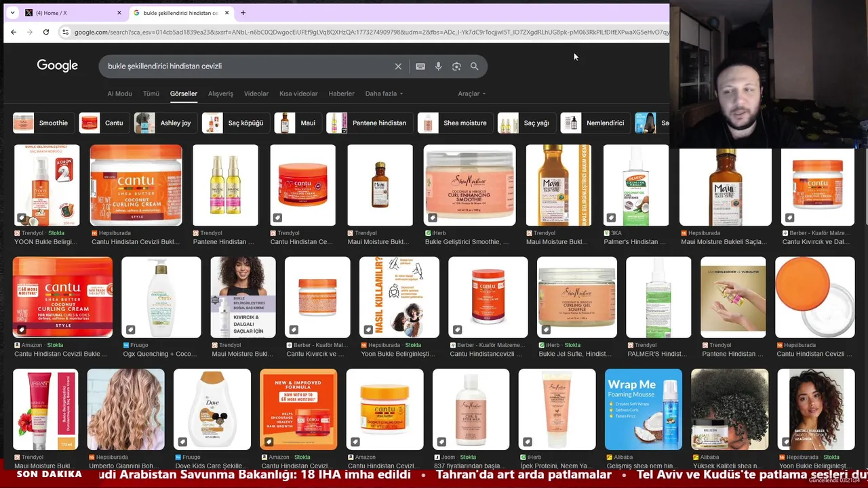Open the Haberler tab
The height and width of the screenshot is (488, 868).
click(341, 94)
